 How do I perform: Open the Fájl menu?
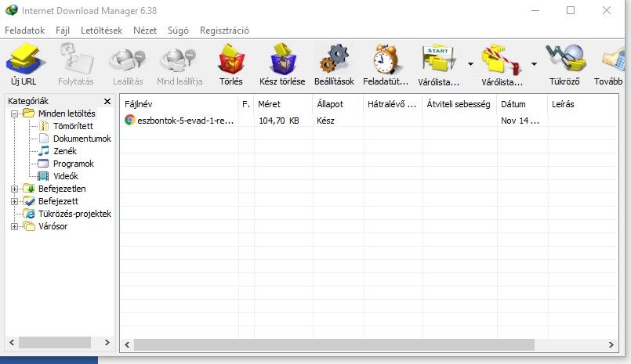coord(63,31)
